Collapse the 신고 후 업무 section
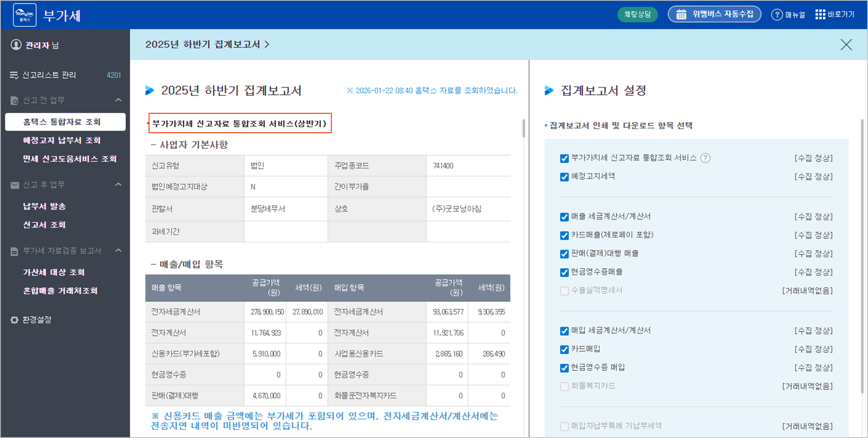 (118, 185)
